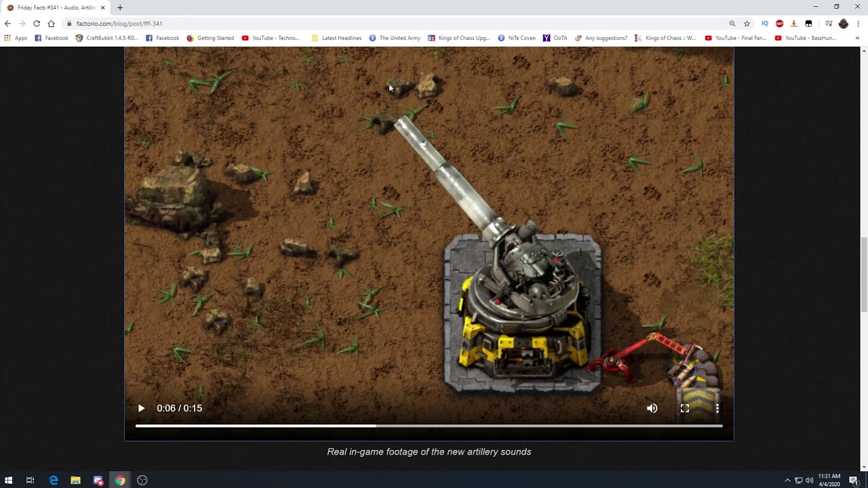Open the Latest Headlines bookmark folder
This screenshot has height=488, width=868.
(336, 38)
